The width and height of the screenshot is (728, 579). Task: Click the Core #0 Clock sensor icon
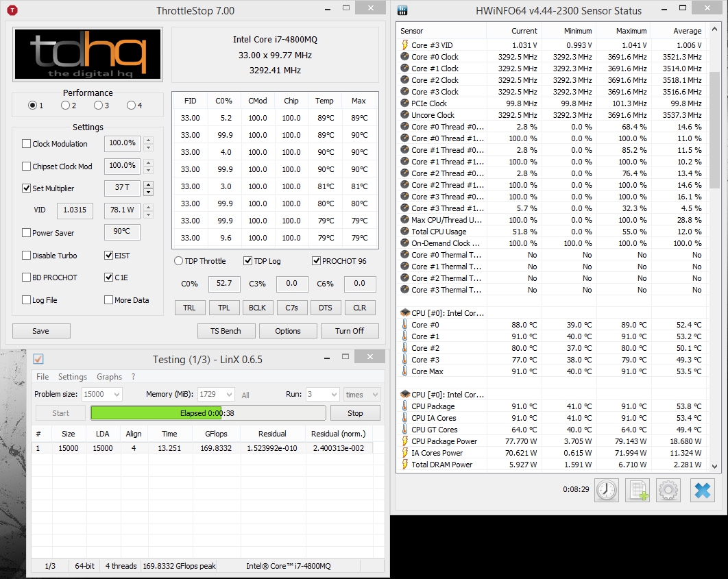pos(404,57)
